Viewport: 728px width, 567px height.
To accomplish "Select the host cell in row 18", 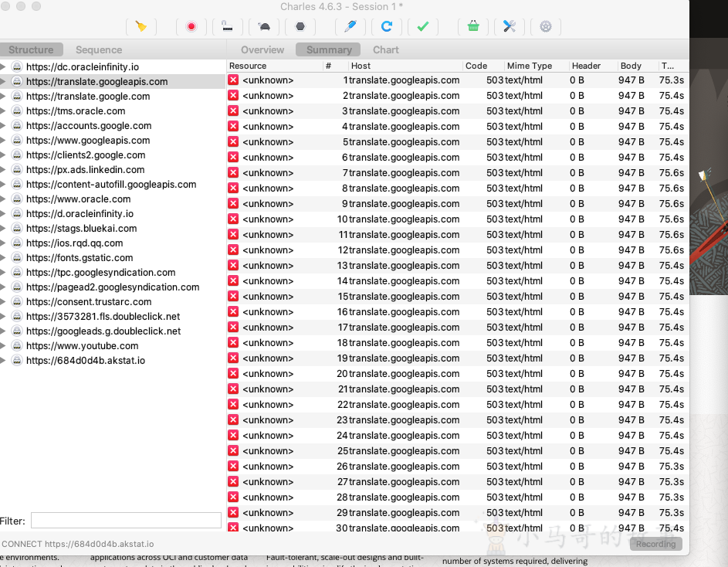I will pyautogui.click(x=404, y=342).
